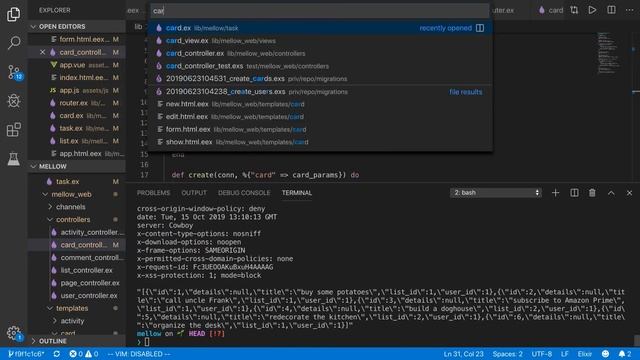Select card_controller_test.exs result
Viewport: 640px width, 360px height.
(320, 66)
